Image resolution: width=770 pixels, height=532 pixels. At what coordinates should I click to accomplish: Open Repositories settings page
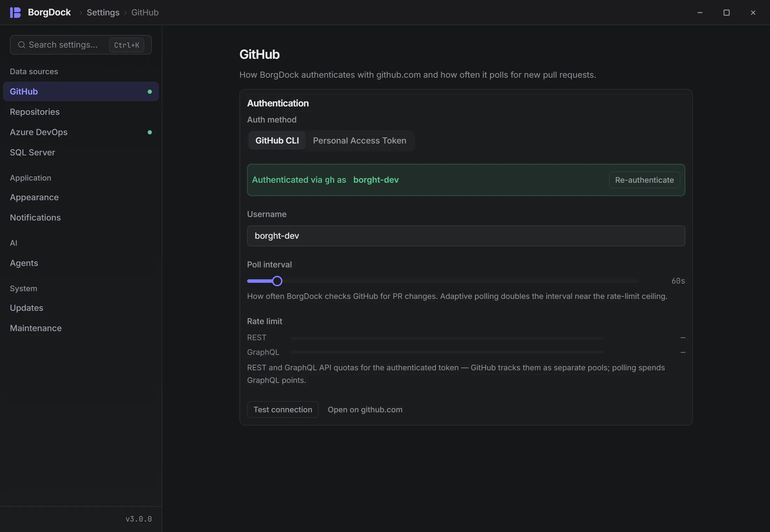(81, 112)
